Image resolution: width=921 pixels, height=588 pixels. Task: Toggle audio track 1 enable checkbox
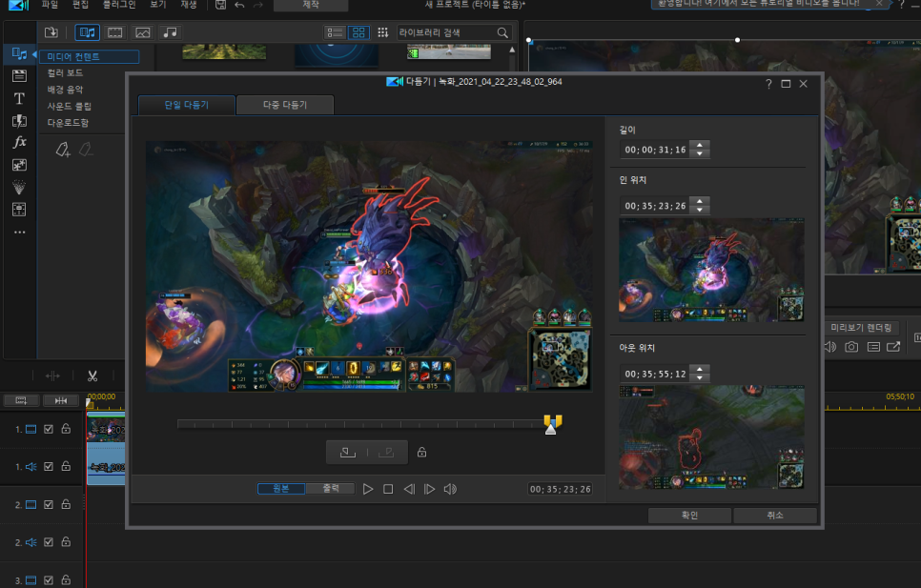pyautogui.click(x=49, y=467)
